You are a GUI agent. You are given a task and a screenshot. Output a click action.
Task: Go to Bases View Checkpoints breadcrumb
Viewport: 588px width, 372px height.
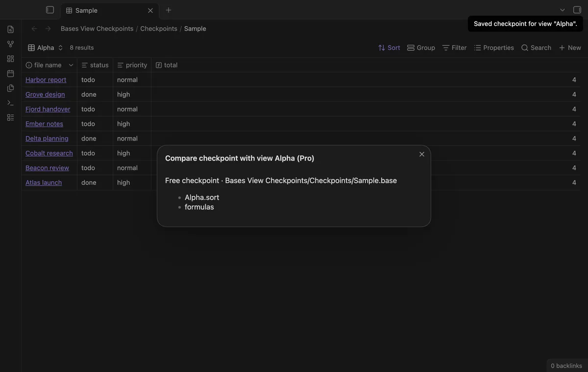pyautogui.click(x=97, y=28)
